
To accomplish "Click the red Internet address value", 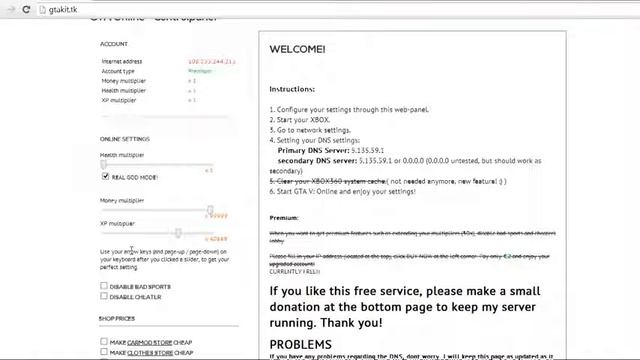I will pyautogui.click(x=211, y=62).
